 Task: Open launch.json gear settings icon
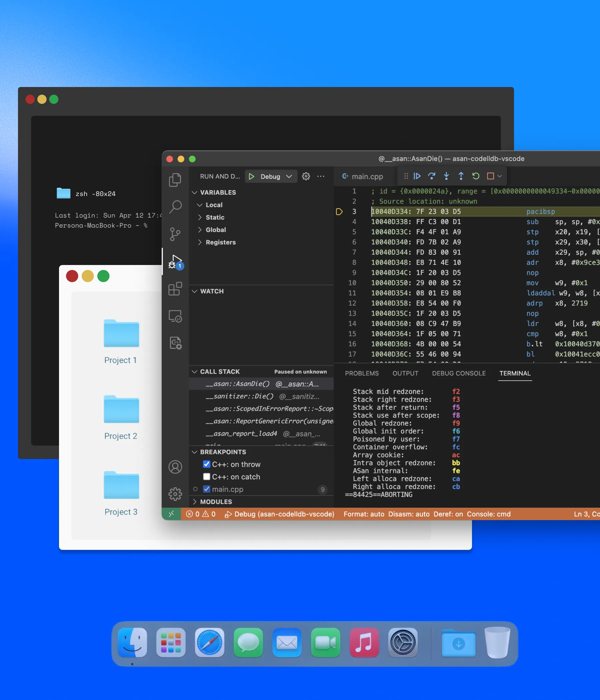point(306,176)
